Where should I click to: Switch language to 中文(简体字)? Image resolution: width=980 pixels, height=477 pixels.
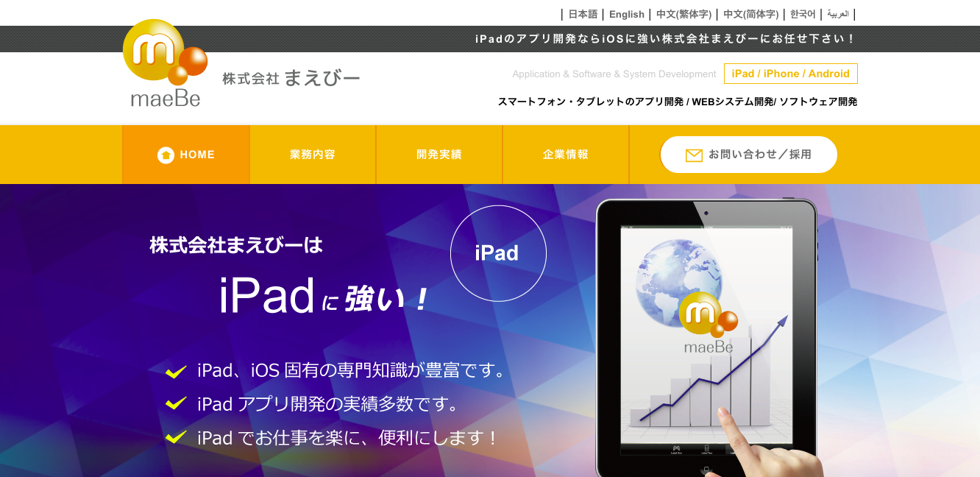(x=750, y=14)
